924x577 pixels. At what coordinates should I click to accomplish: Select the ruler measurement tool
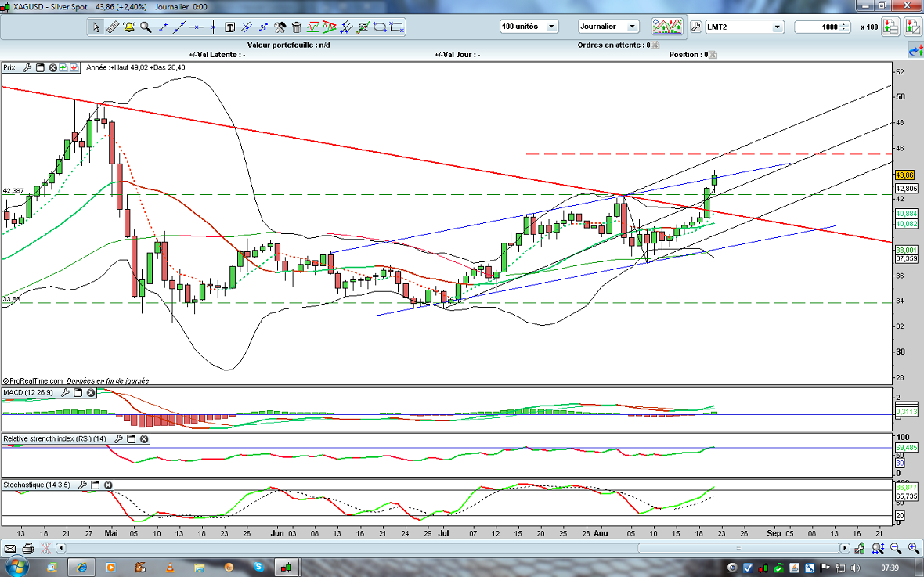pos(112,27)
